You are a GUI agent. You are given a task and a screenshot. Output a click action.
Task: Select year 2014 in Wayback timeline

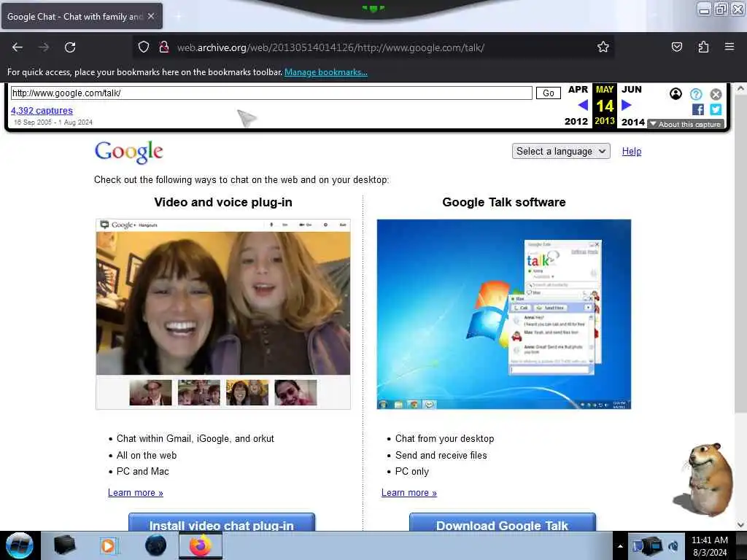pyautogui.click(x=633, y=122)
